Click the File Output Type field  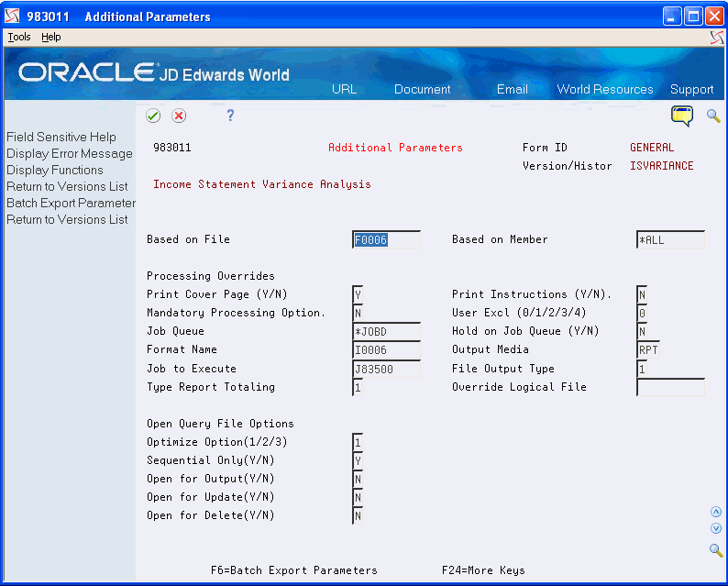point(642,369)
